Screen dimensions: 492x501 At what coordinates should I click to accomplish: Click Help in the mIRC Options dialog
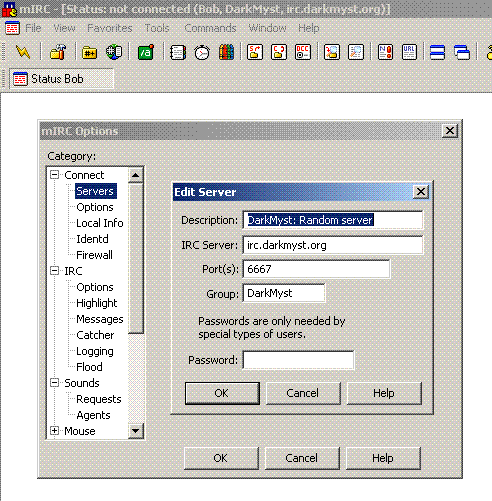[x=383, y=458]
